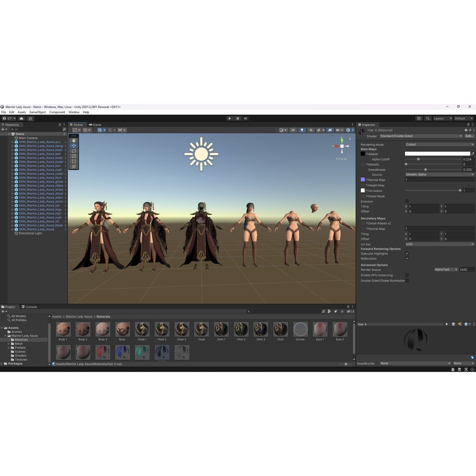The width and height of the screenshot is (476, 476).
Task: Open the Component menu
Action: coord(57,112)
